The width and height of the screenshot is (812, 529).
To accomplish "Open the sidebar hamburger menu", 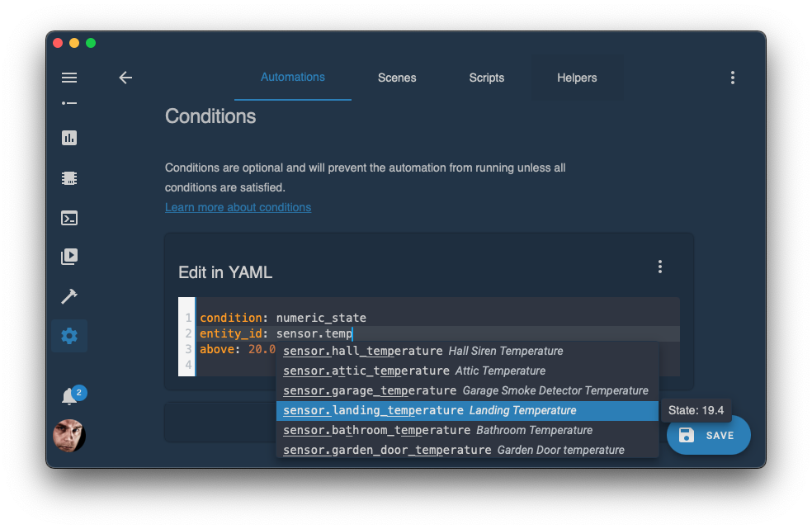I will (69, 78).
